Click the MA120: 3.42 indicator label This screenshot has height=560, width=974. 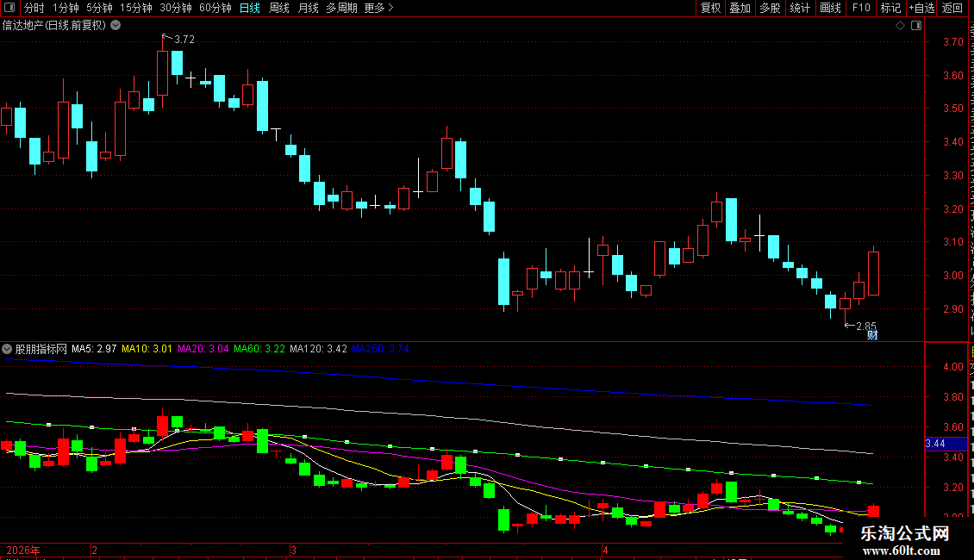[318, 349]
